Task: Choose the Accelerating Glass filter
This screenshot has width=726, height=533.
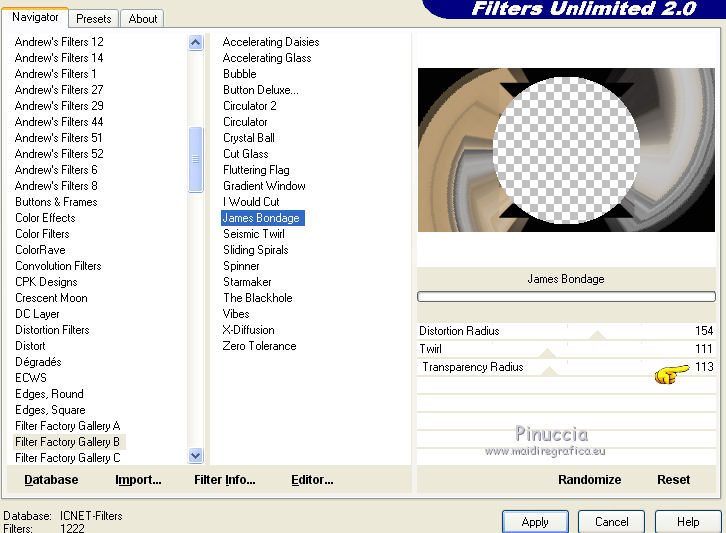Action: [x=267, y=58]
